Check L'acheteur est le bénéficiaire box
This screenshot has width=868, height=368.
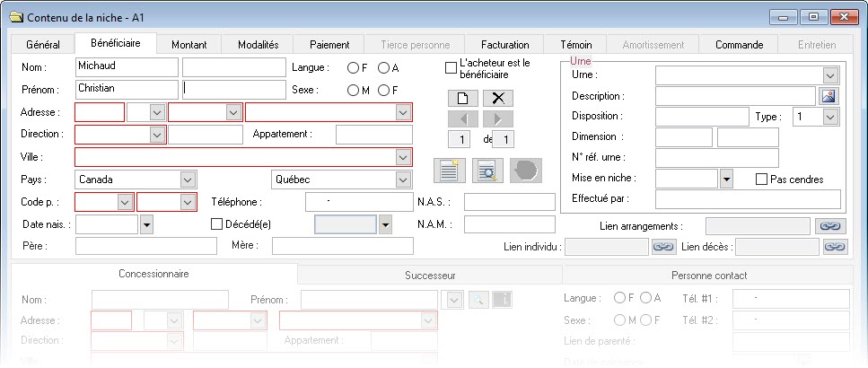[x=452, y=68]
